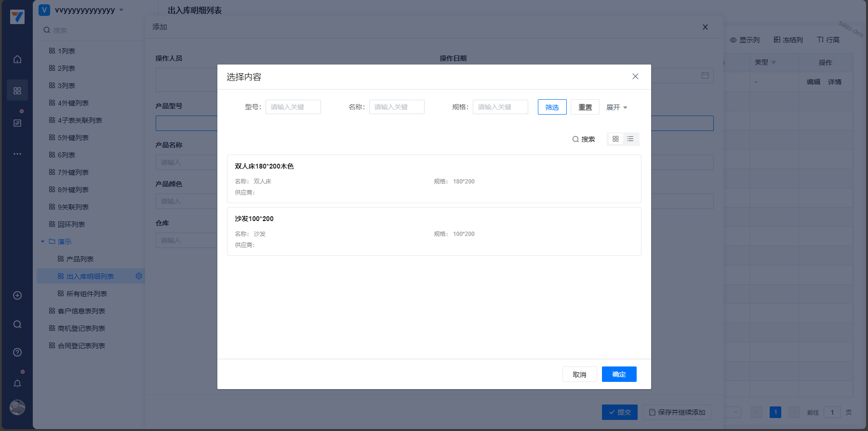Close the 选择内容 dialog
This screenshot has height=431, width=868.
[635, 77]
